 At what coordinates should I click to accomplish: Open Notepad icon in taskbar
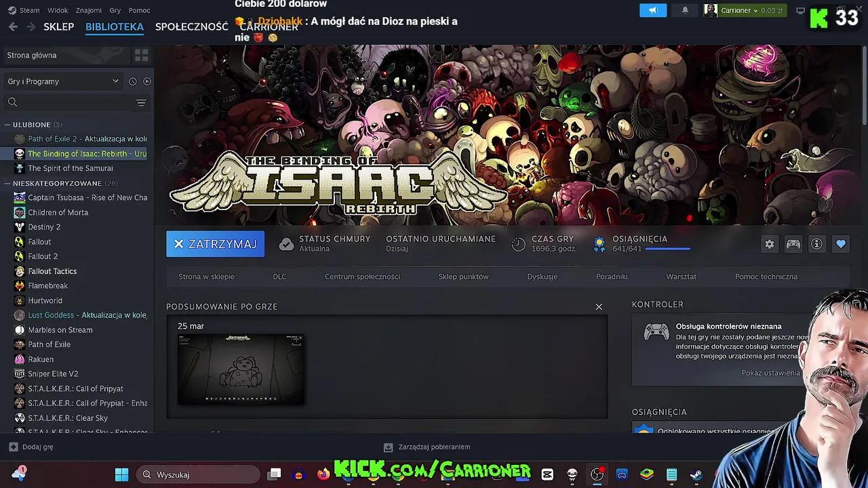point(671,474)
